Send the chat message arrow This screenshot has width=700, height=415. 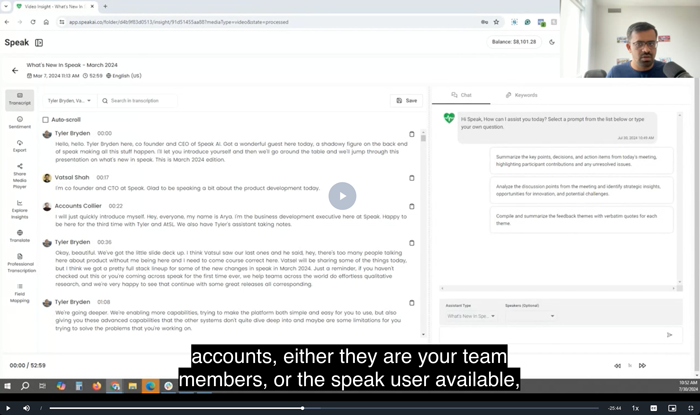(669, 335)
